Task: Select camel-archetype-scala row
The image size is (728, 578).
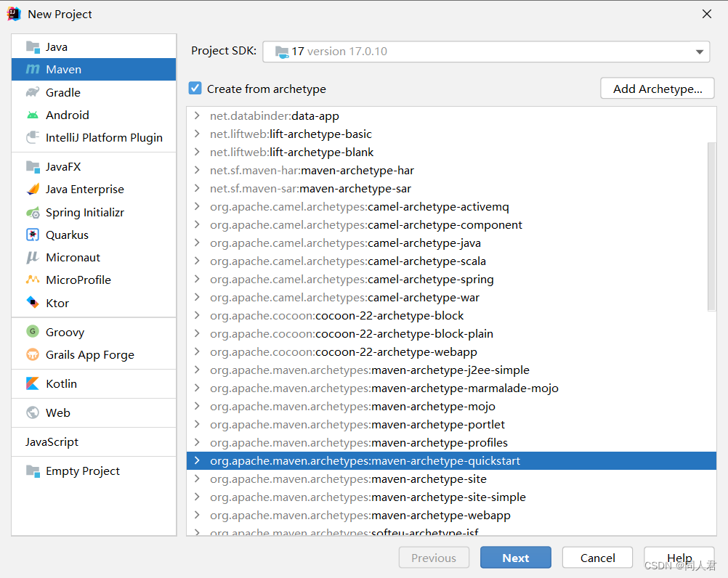Action: 451,261
